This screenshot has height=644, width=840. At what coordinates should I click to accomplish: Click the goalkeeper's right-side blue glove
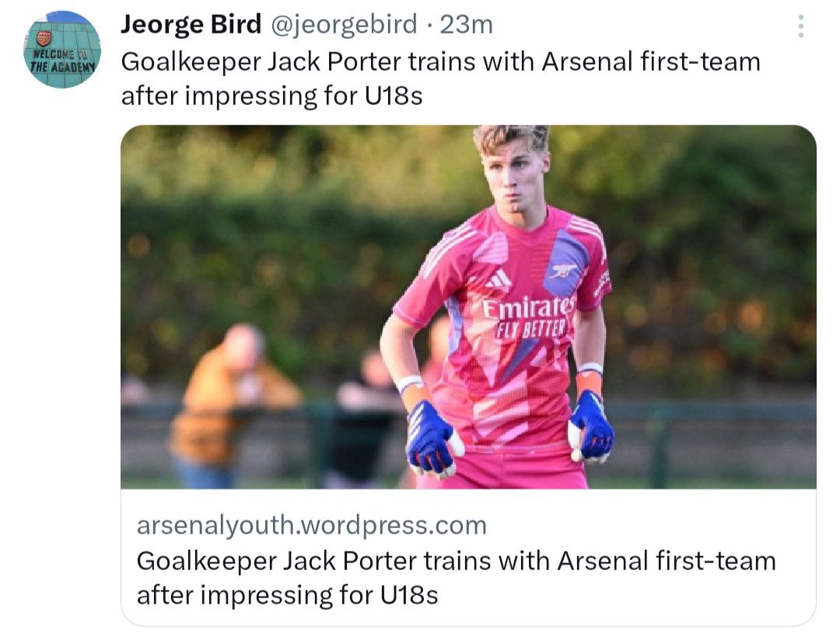click(591, 427)
